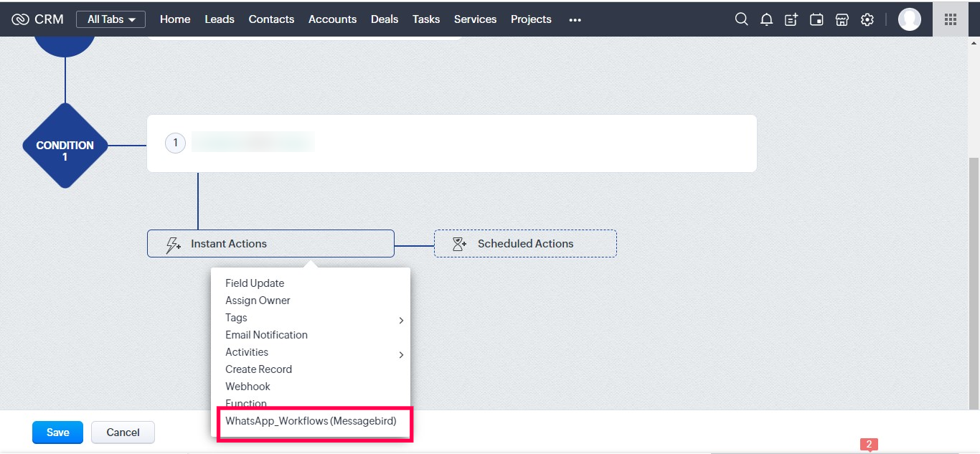Image resolution: width=980 pixels, height=454 pixels.
Task: Expand the All Tabs dropdown
Action: click(x=110, y=19)
